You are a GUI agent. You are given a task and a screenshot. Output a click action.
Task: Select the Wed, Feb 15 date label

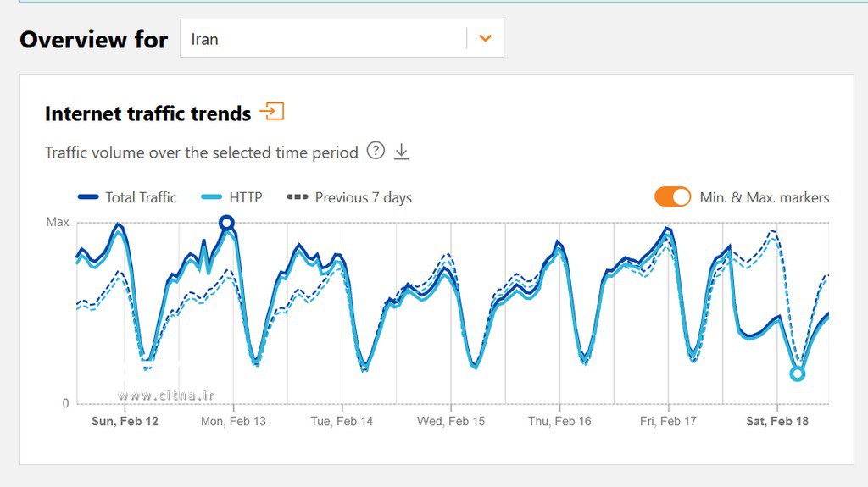[451, 421]
